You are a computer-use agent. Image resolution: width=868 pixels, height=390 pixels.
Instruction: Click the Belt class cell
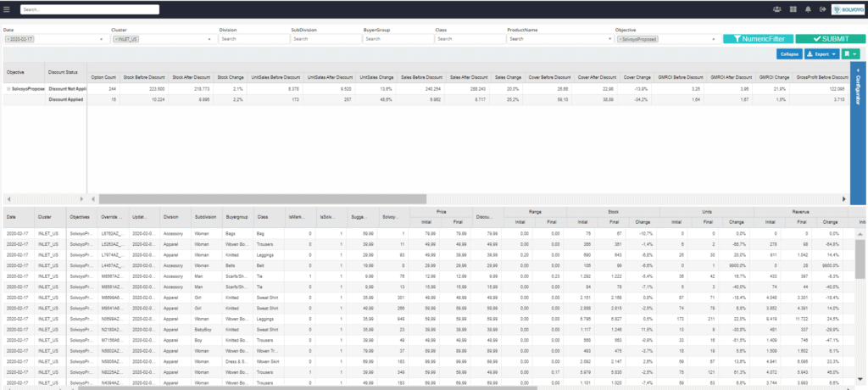[x=269, y=265]
